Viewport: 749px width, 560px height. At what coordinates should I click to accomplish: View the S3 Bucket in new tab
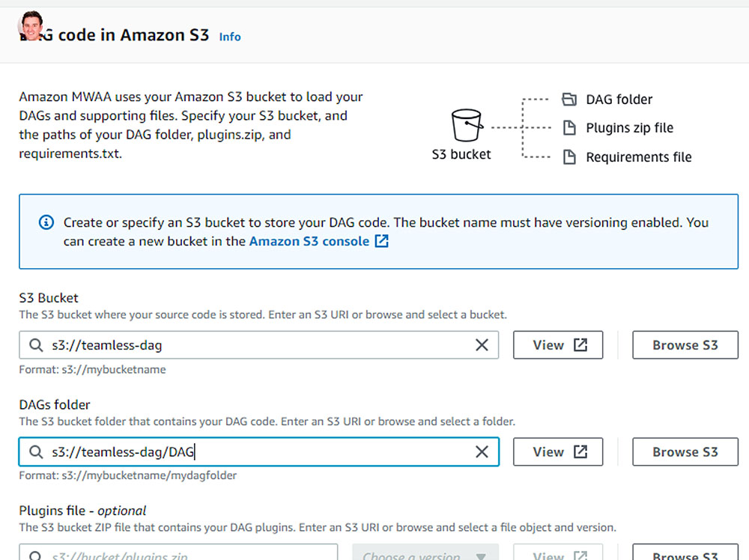558,344
